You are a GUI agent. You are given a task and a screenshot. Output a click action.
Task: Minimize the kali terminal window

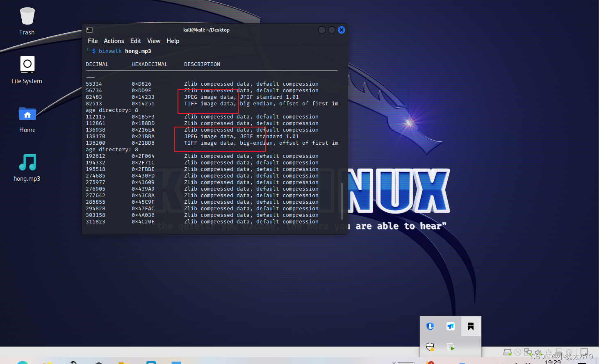322,30
